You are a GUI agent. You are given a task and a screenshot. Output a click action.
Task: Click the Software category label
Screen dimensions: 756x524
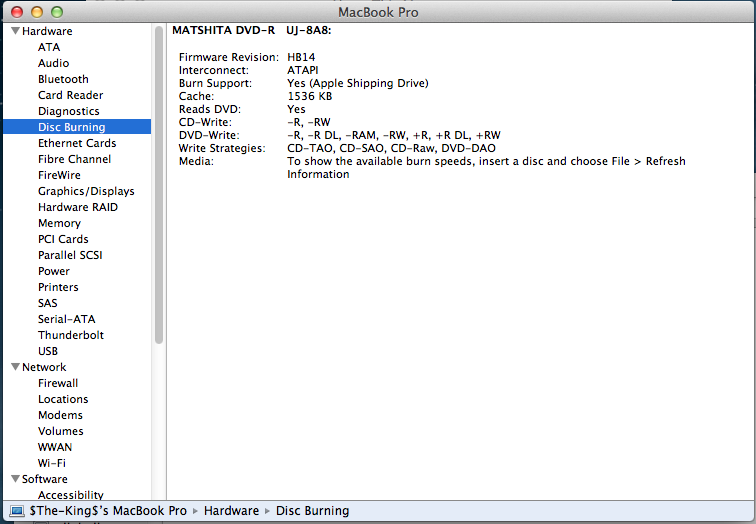click(x=45, y=479)
